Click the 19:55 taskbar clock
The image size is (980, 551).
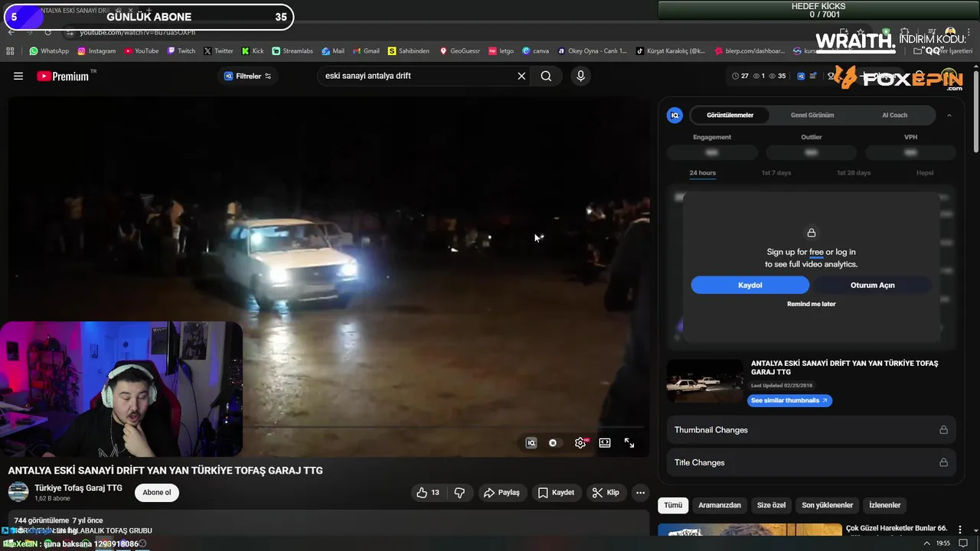tap(942, 543)
